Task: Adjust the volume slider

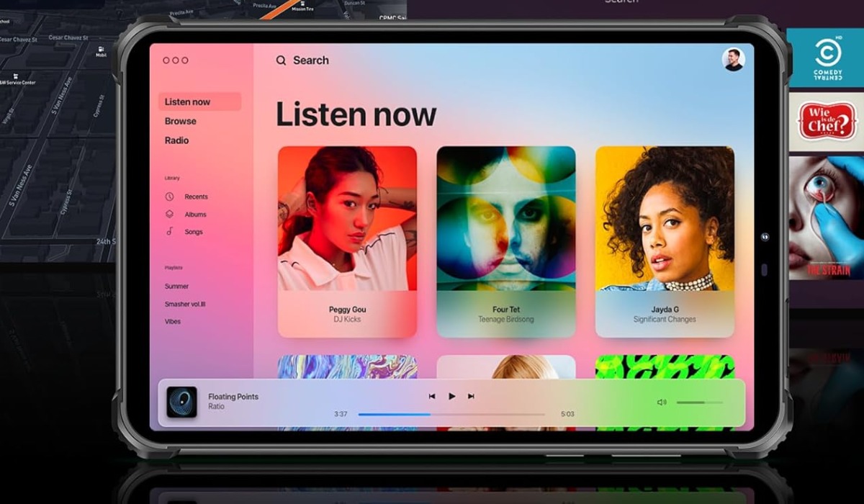Action: pos(700,402)
